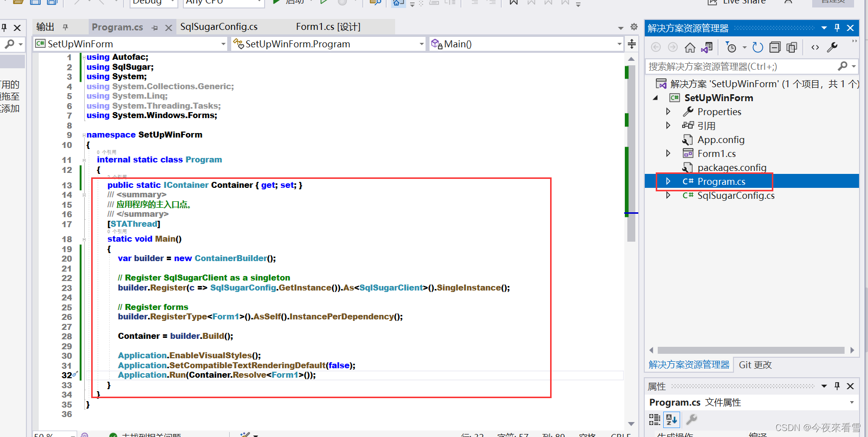This screenshot has width=868, height=437.
Task: Select the Program.cs editor tab
Action: (118, 27)
